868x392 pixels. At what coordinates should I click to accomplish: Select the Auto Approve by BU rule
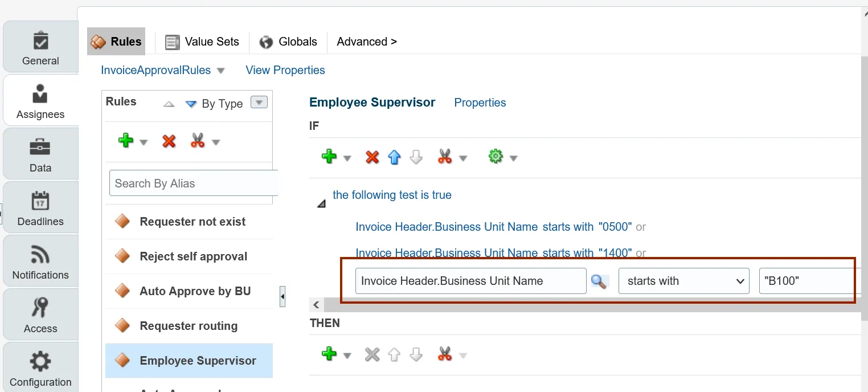click(x=195, y=291)
